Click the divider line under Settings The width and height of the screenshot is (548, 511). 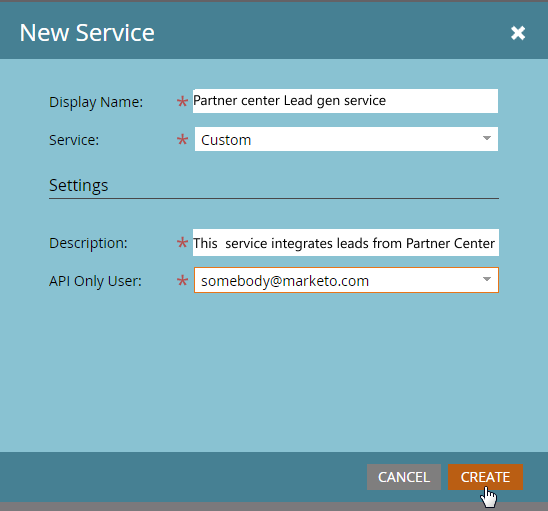(274, 199)
